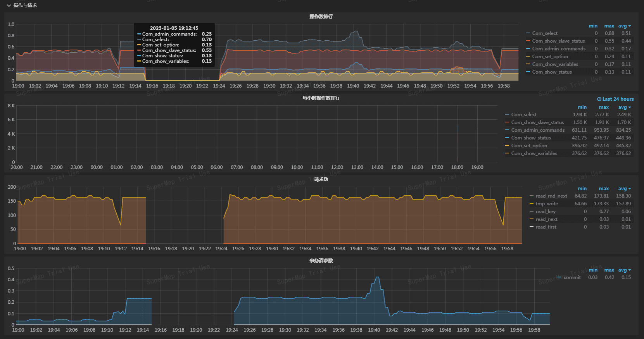The image size is (644, 339).
Task: Click the 0.42 commit peak in 事务请求数 graph
Action: pyautogui.click(x=377, y=277)
